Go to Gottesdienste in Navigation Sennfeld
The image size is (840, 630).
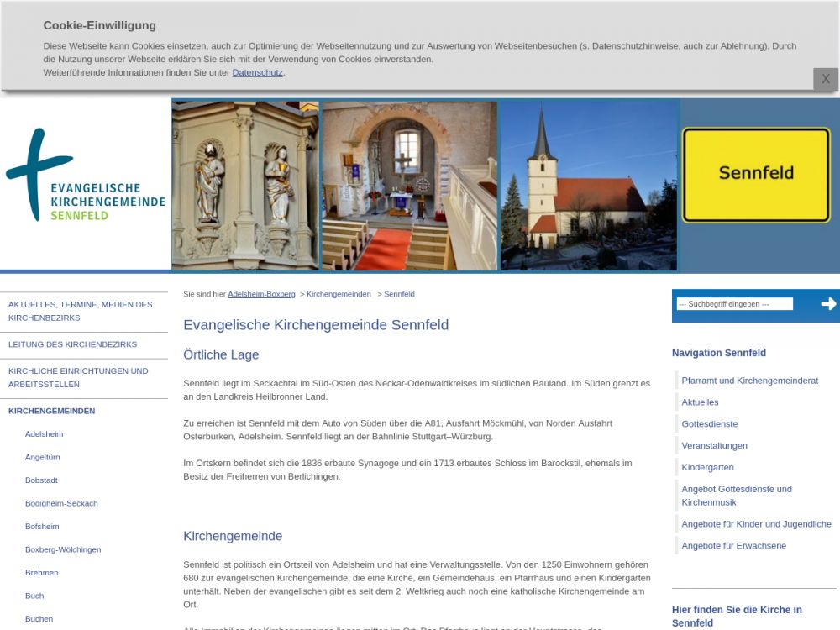tap(710, 424)
